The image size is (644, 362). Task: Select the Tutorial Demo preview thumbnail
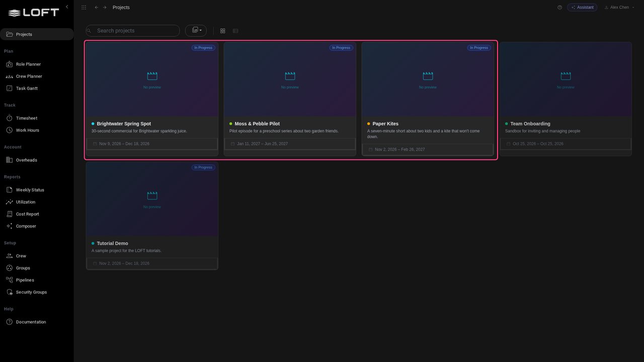pos(152,199)
